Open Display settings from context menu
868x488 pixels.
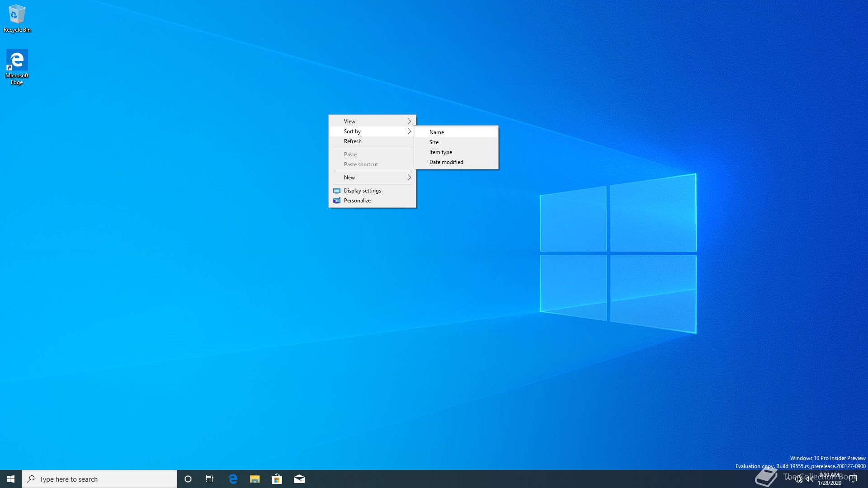point(362,191)
